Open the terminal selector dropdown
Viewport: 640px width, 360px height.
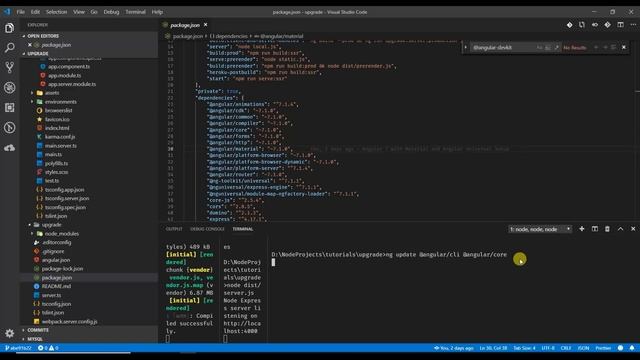(x=540, y=229)
